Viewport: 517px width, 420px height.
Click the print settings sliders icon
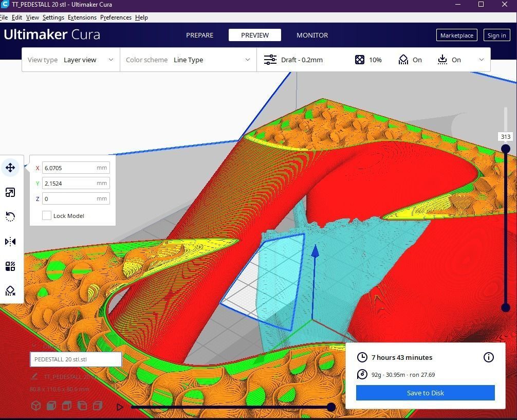pyautogui.click(x=270, y=60)
